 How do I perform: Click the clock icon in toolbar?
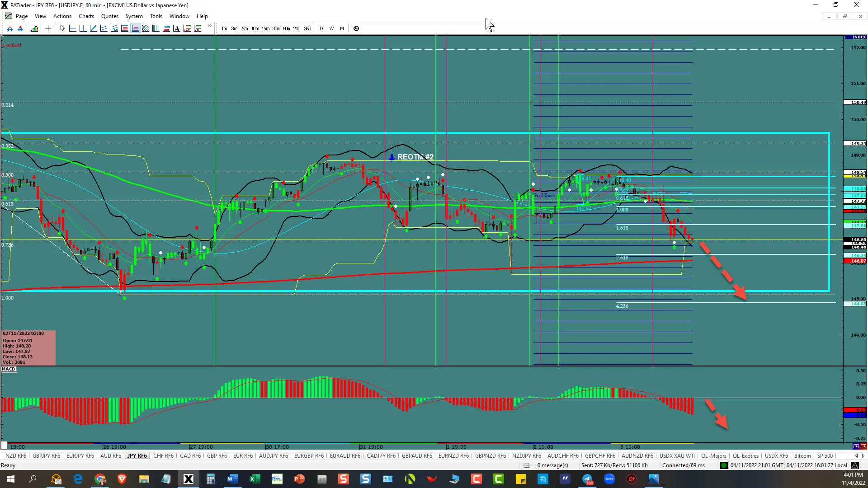[356, 28]
